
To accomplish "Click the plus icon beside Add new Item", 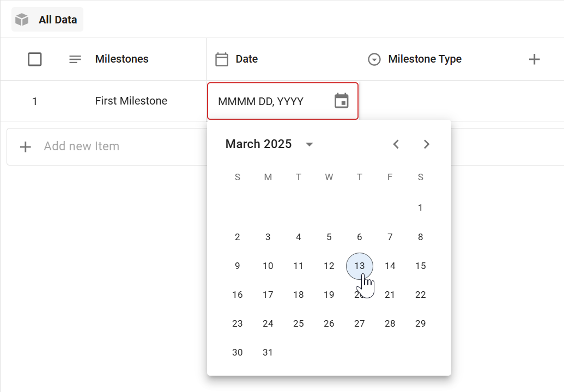I will tap(26, 146).
